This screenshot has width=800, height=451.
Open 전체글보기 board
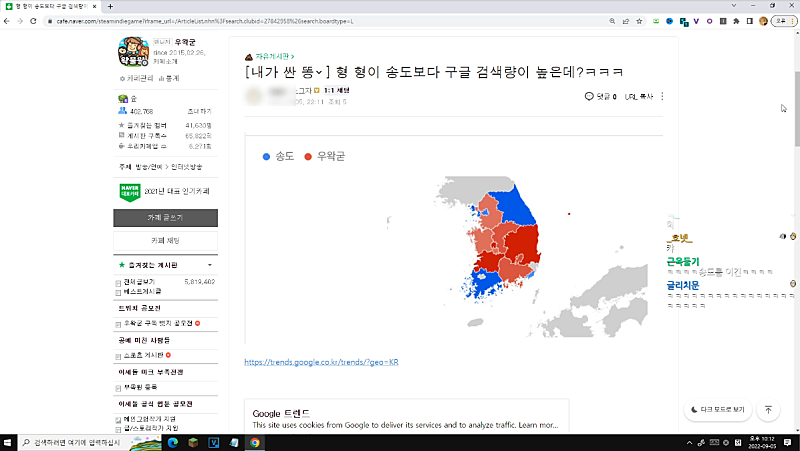click(139, 282)
